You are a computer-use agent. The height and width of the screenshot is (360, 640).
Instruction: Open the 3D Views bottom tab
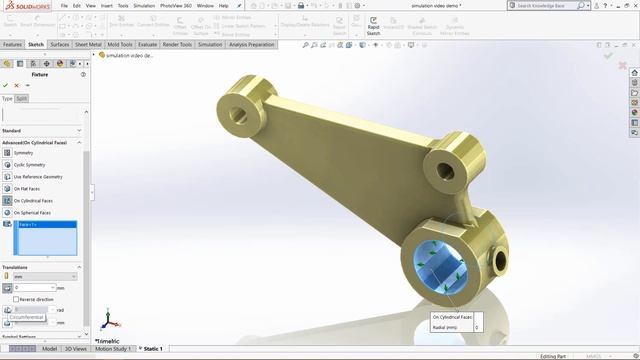click(x=76, y=349)
